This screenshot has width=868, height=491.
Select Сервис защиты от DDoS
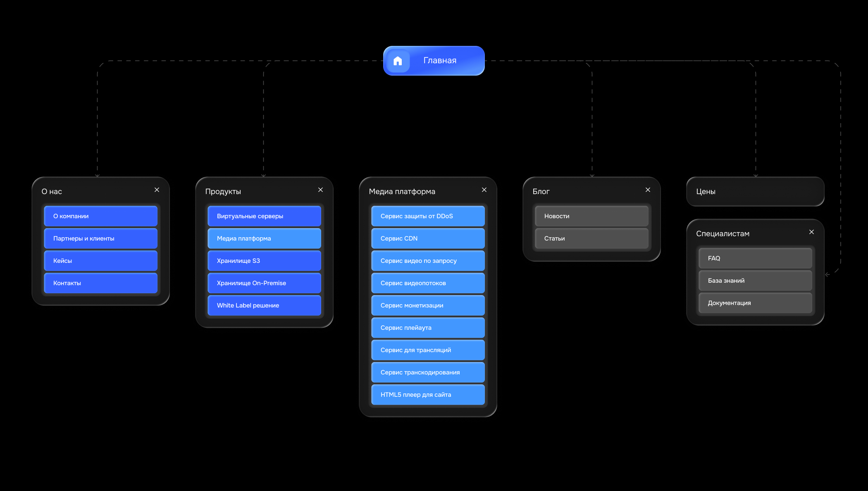click(x=428, y=216)
